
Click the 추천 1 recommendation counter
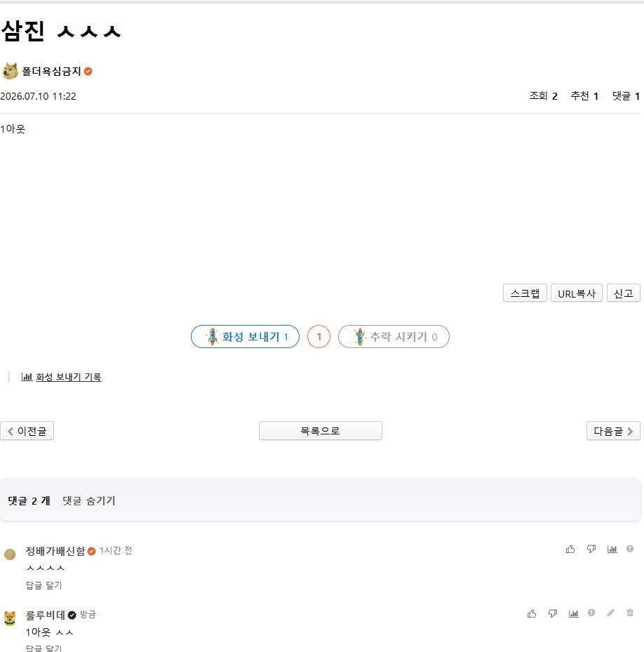(584, 96)
